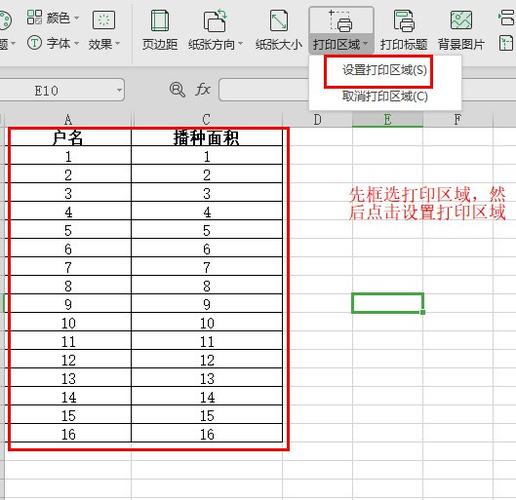
Task: Click the 颜色 theme colors icon
Action: [x=34, y=17]
